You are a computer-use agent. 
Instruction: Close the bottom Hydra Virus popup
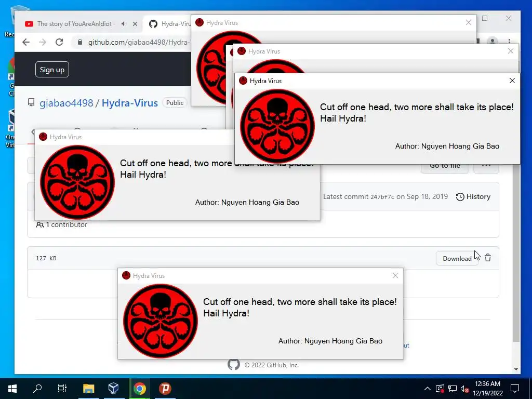395,275
